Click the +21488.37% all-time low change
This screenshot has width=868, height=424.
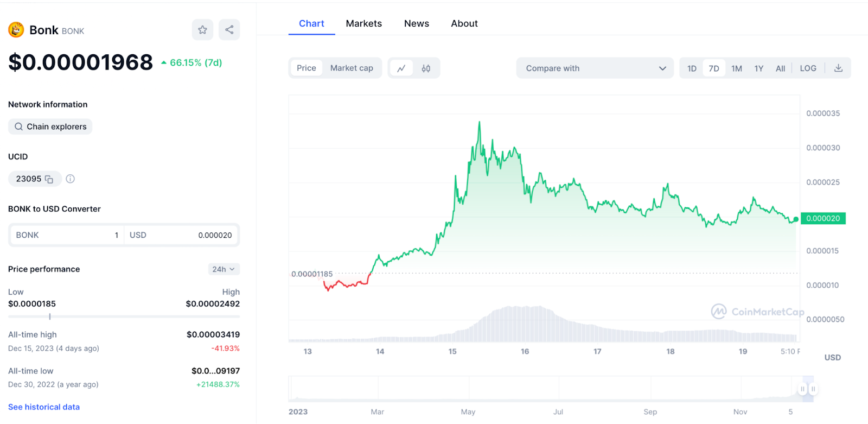218,385
